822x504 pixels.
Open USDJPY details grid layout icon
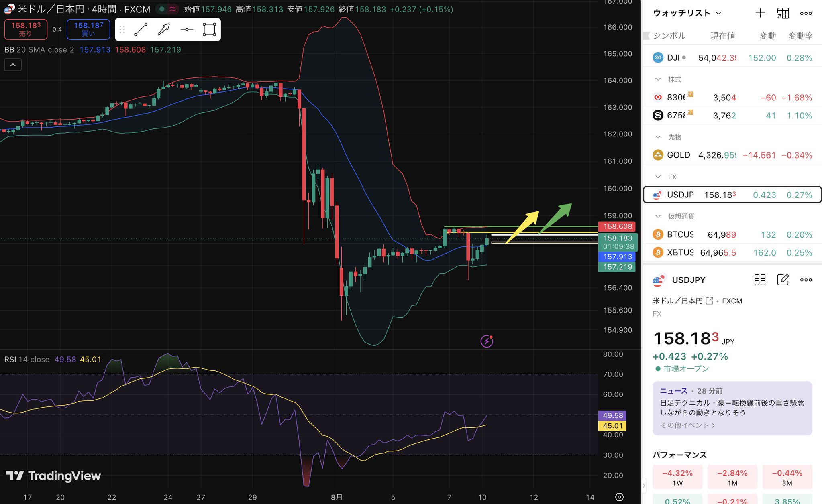point(760,280)
